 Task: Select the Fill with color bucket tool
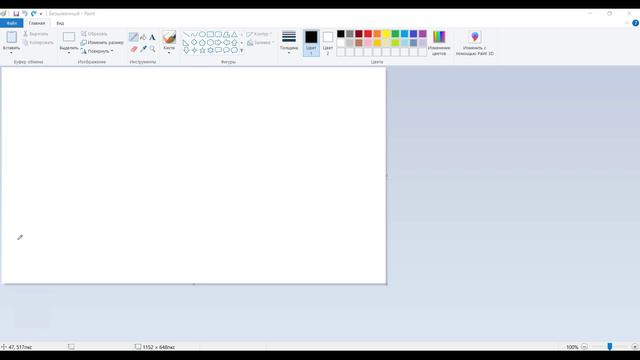(143, 37)
